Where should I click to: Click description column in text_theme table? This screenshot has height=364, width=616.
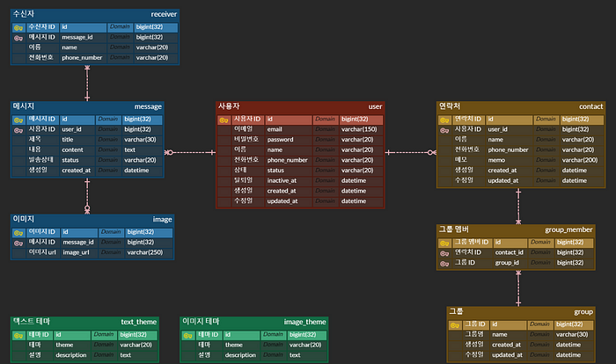pyautogui.click(x=71, y=355)
